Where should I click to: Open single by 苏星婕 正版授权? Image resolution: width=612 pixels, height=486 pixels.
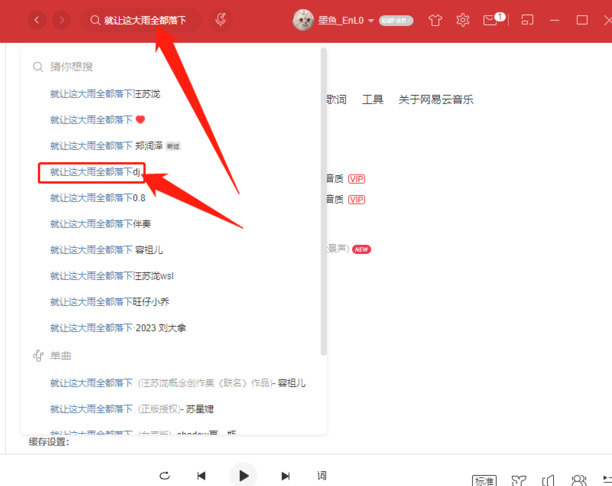[132, 409]
